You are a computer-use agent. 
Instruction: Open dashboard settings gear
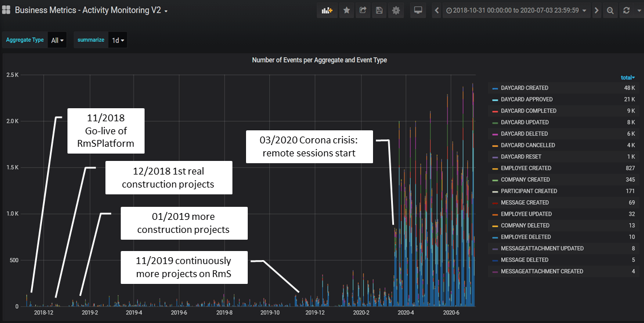(396, 11)
